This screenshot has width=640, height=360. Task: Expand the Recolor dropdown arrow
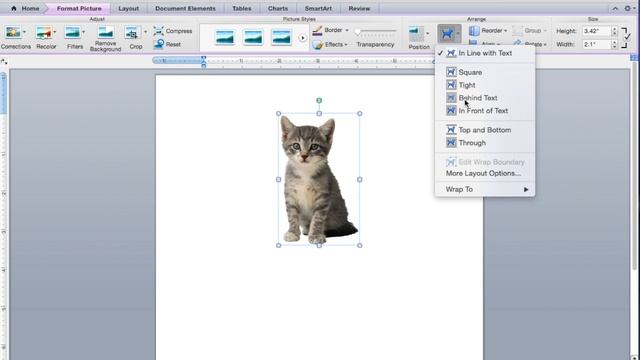pos(55,32)
